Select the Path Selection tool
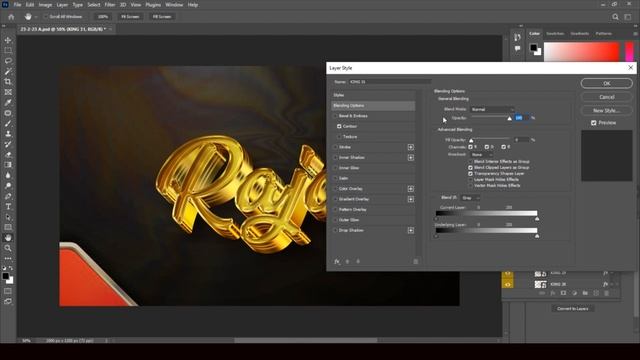640x360 pixels. coord(8,217)
